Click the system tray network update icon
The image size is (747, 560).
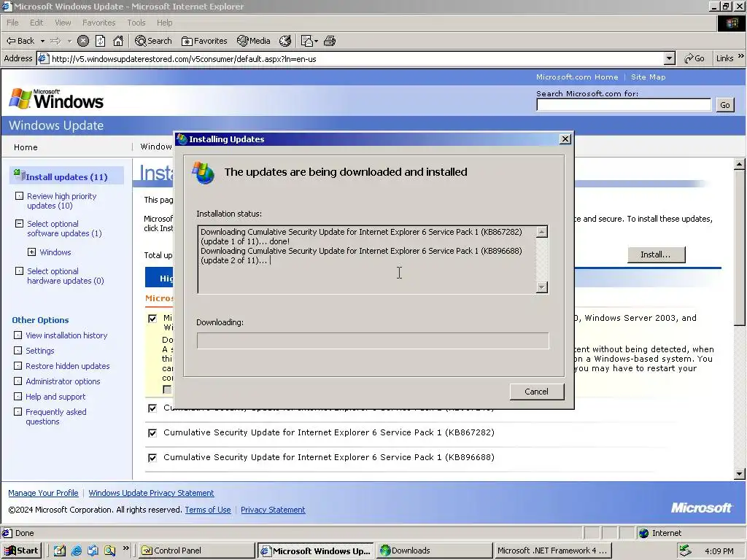(686, 551)
